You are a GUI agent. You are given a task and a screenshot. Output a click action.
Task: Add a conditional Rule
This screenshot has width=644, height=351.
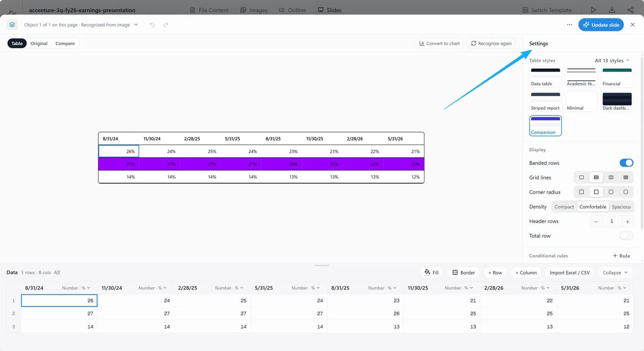tap(621, 256)
